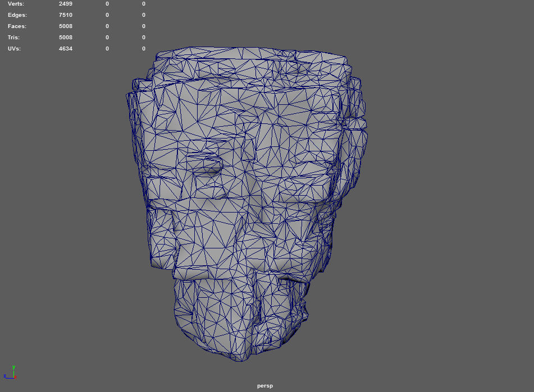The width and height of the screenshot is (534, 392).
Task: Select the triangulated head mesh in viewport
Action: (x=247, y=204)
